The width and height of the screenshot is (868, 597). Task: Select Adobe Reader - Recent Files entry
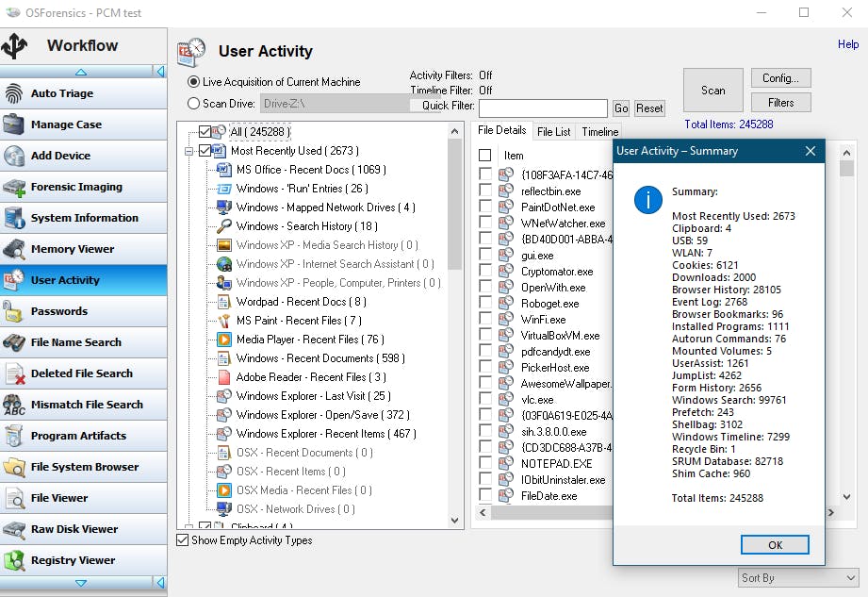tap(311, 376)
